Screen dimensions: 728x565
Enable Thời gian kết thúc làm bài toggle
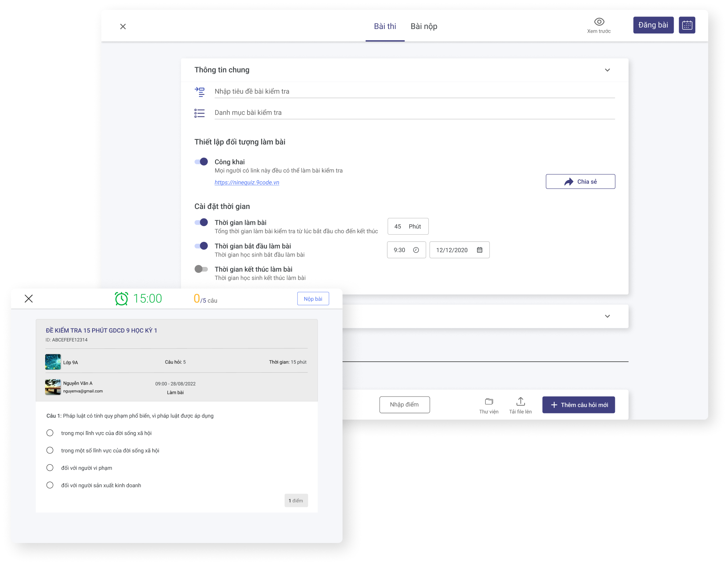201,269
